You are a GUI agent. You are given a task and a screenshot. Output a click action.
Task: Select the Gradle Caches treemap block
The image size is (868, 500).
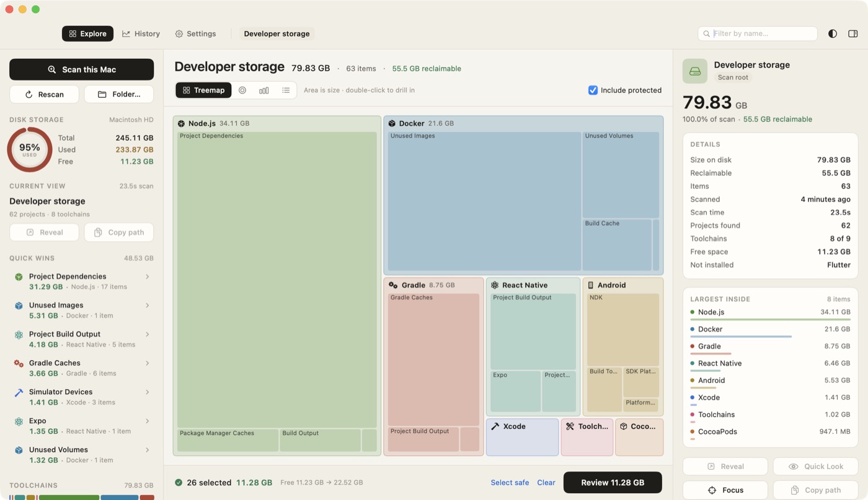(433, 359)
